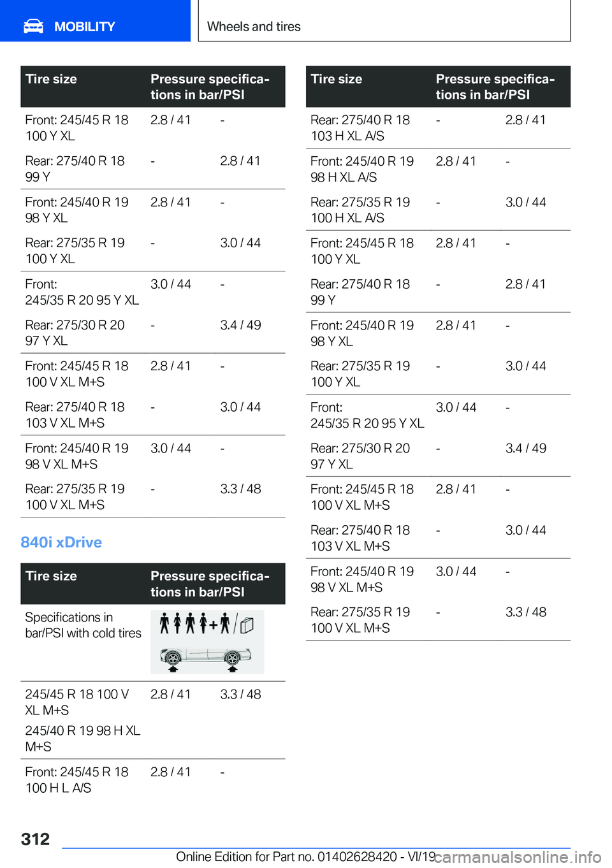Click Specifications in bar/PSI with cold tires cell

[84, 625]
